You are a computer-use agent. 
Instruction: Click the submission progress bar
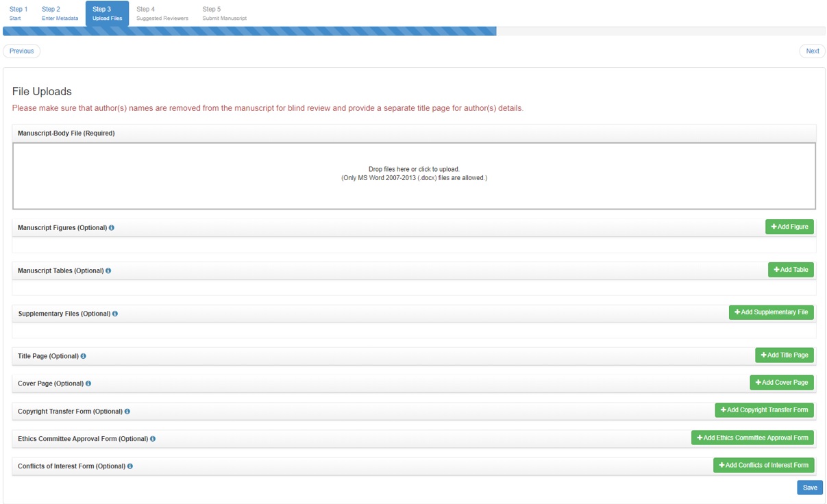pos(414,32)
